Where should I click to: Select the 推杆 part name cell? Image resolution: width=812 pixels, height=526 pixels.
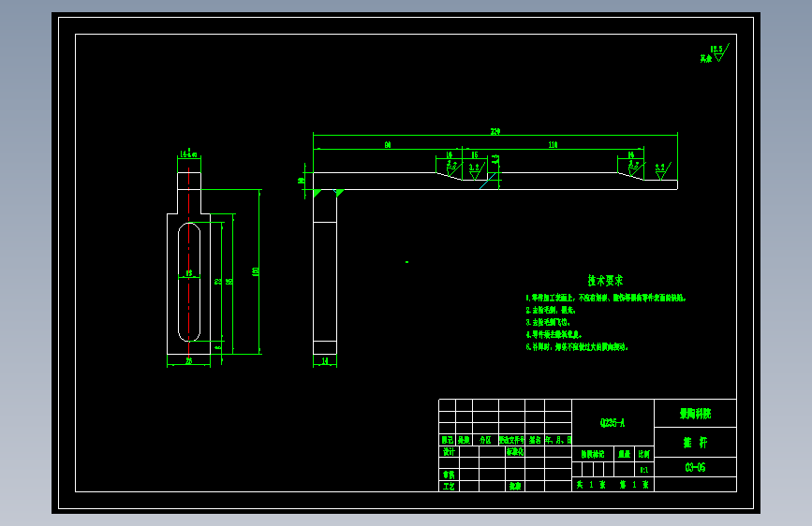pyautogui.click(x=695, y=443)
